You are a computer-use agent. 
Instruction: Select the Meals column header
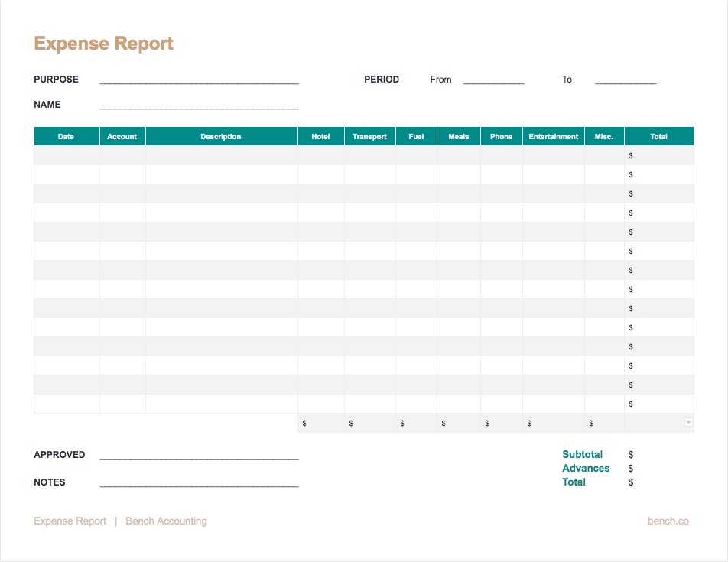point(458,136)
